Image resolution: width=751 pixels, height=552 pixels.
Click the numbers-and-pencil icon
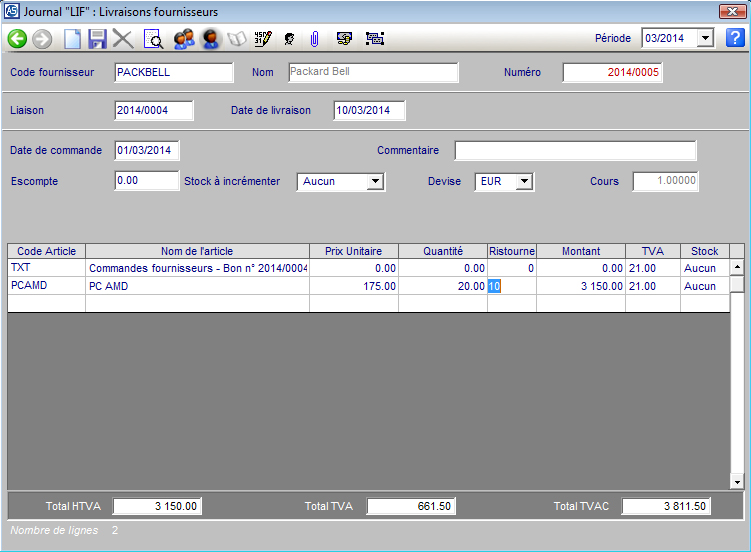pos(263,39)
